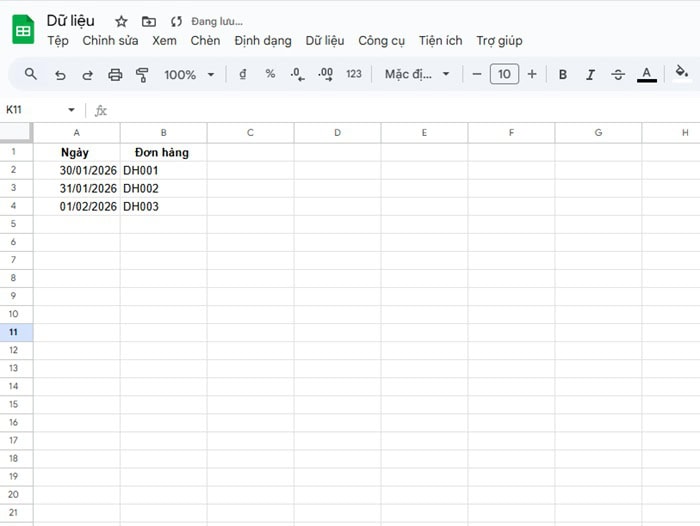
Task: Open the K11 name box dropdown
Action: (x=71, y=110)
